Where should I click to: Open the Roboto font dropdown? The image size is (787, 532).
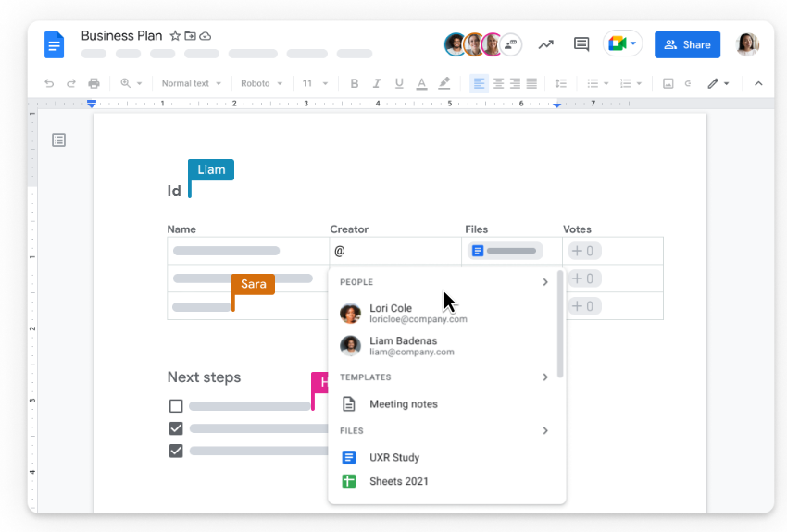point(262,83)
